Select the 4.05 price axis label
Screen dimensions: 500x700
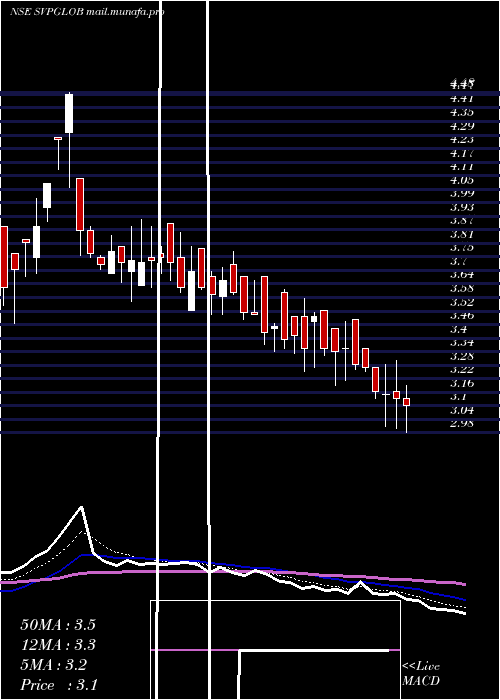click(x=462, y=180)
